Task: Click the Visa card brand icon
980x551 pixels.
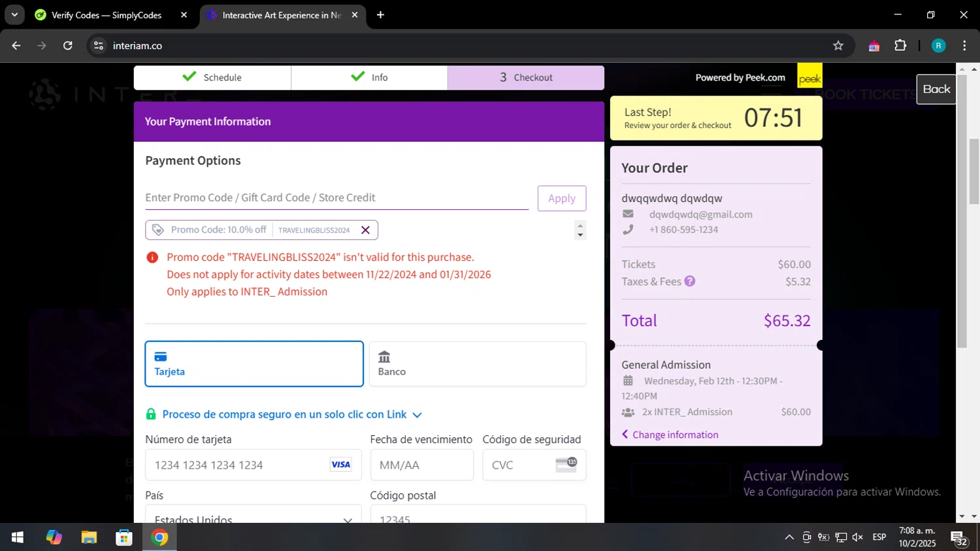Action: pos(340,465)
